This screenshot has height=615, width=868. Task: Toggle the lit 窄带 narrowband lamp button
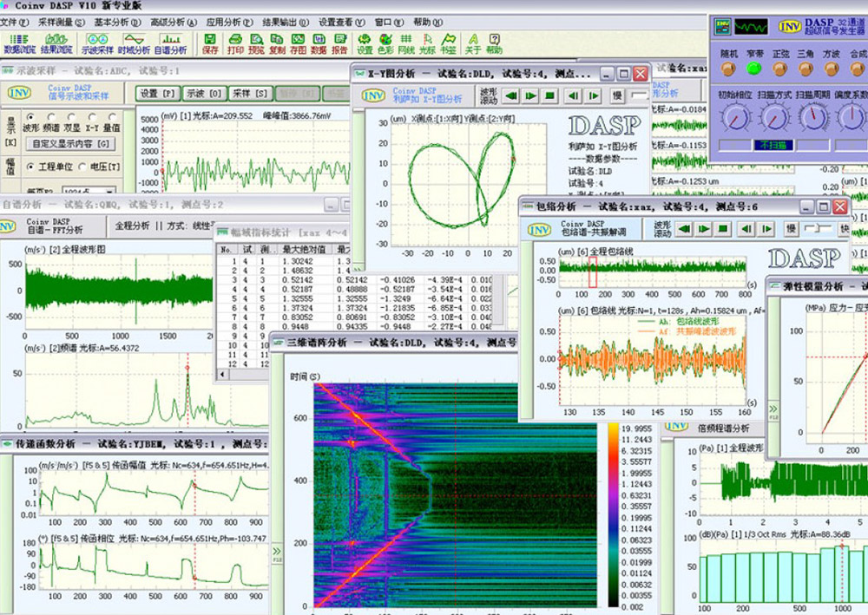tap(754, 69)
